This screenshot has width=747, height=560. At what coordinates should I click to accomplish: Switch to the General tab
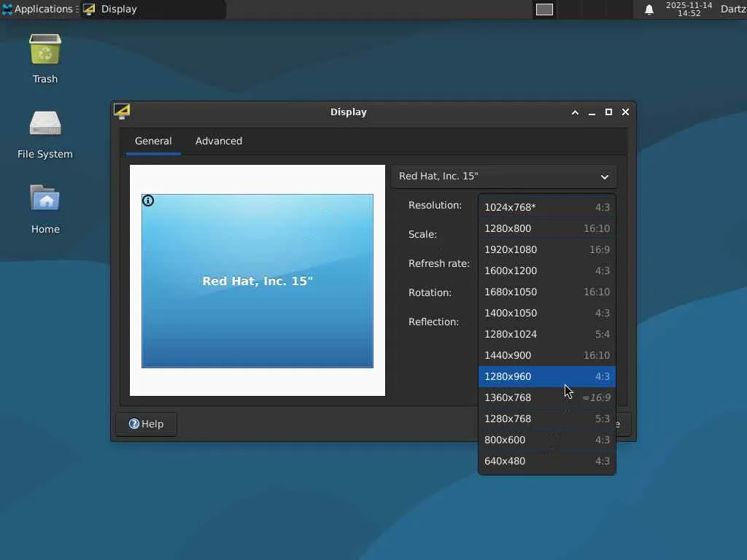pos(153,141)
